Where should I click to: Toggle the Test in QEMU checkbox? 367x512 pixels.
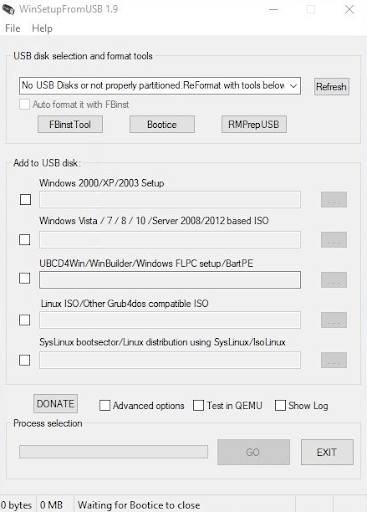[x=198, y=406]
